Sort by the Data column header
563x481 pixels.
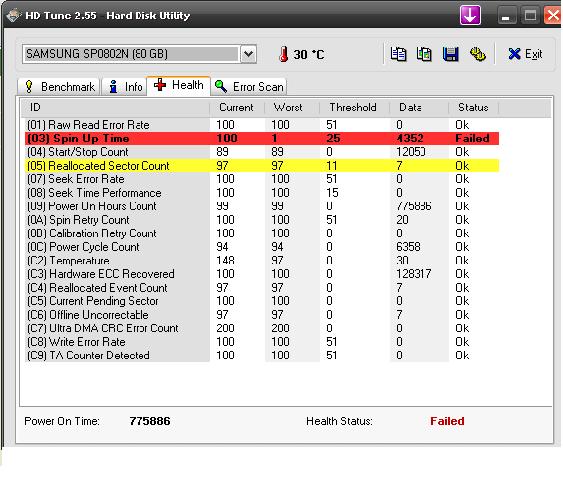click(x=419, y=107)
